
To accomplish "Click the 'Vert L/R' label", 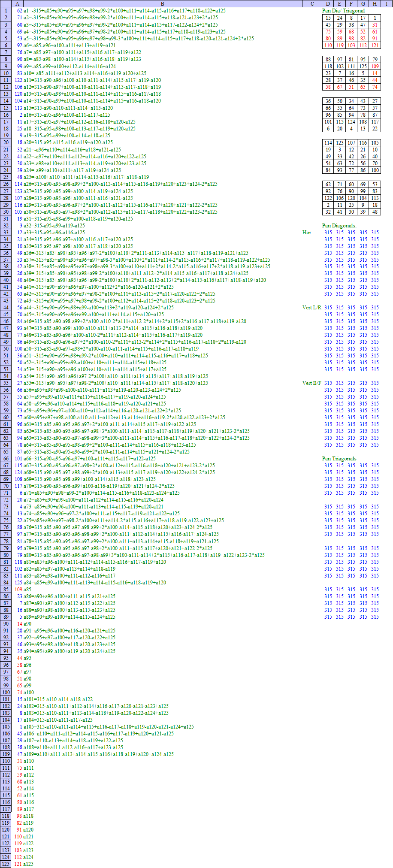I will point(311,308).
